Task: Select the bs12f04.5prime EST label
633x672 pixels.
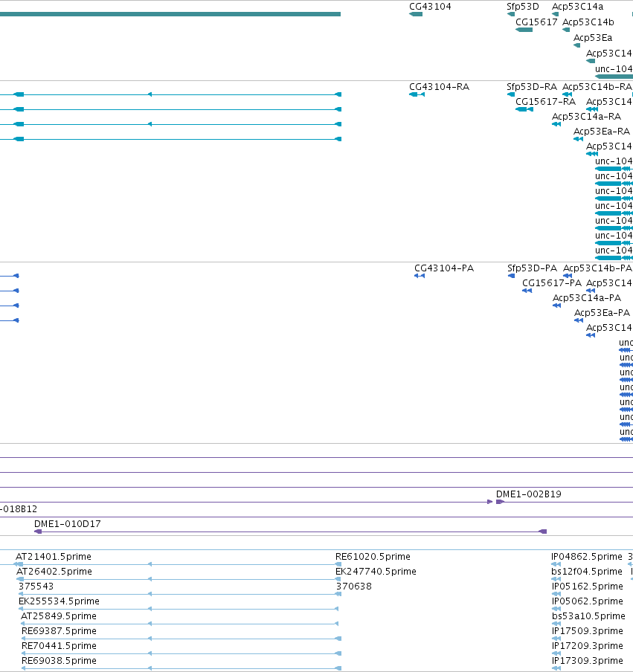Action: (x=587, y=572)
